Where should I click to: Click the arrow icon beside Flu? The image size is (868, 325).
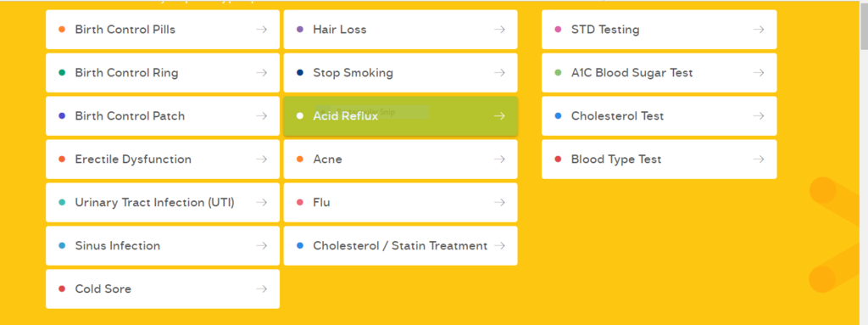point(499,203)
